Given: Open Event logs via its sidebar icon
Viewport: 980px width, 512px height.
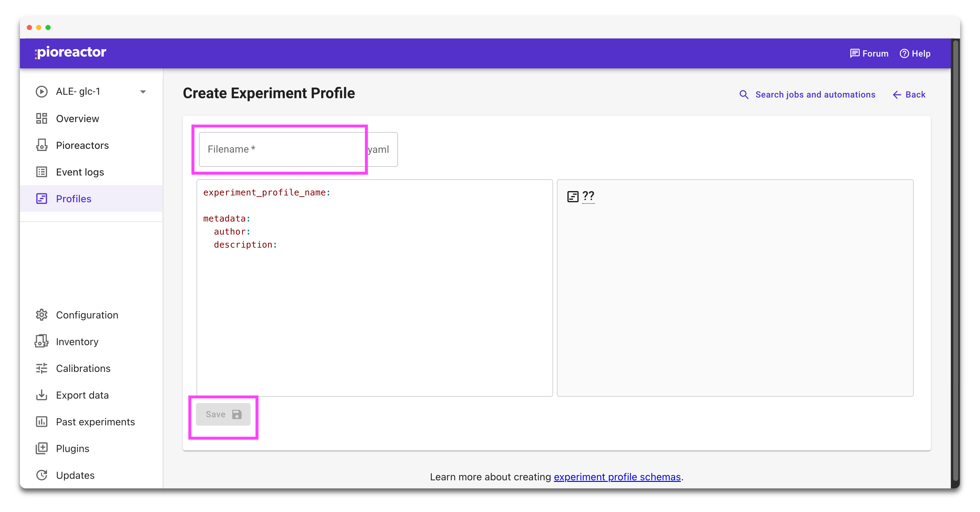Looking at the screenshot, I should [x=41, y=172].
